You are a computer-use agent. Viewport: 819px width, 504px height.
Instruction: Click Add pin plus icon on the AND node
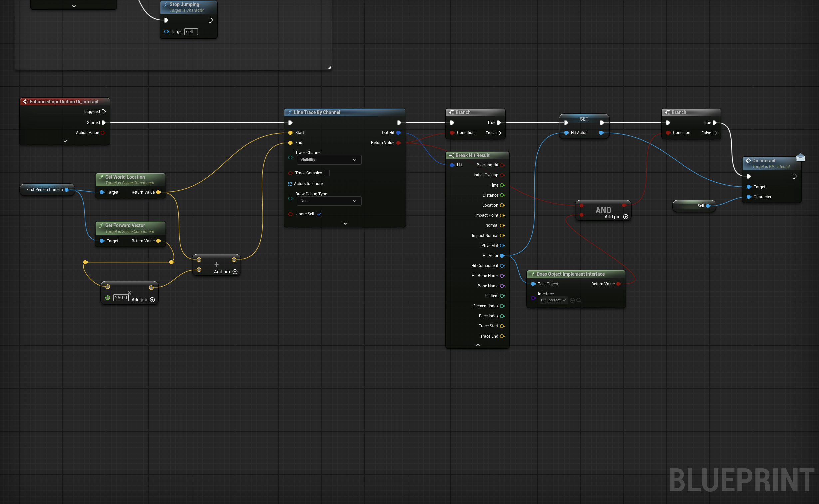pos(626,217)
